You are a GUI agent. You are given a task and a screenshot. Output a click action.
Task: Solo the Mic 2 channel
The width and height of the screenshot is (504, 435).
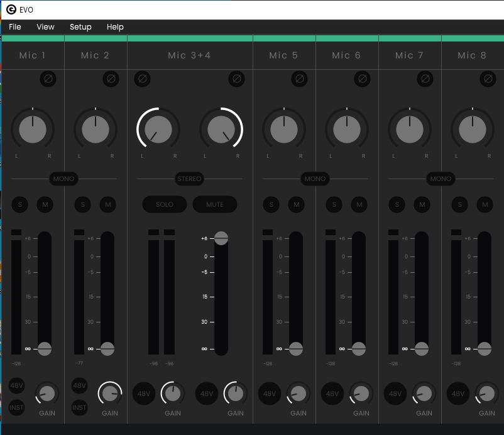pos(83,204)
